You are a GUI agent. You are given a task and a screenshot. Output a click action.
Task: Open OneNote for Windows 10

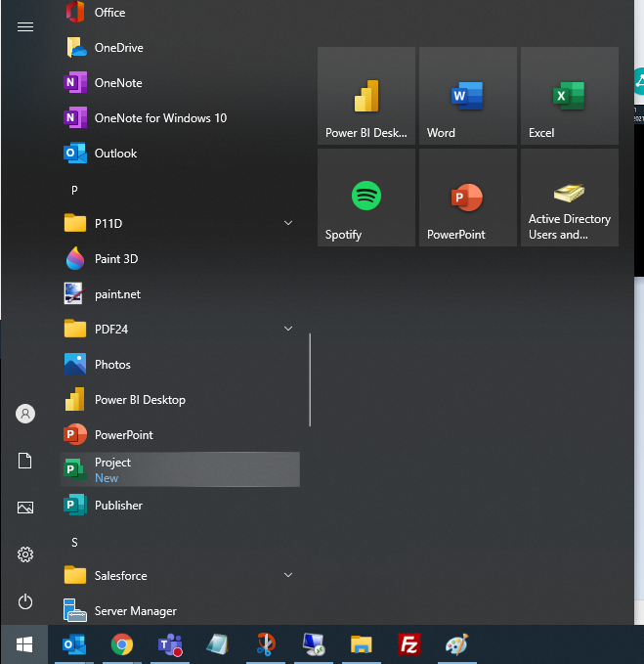[x=180, y=117]
